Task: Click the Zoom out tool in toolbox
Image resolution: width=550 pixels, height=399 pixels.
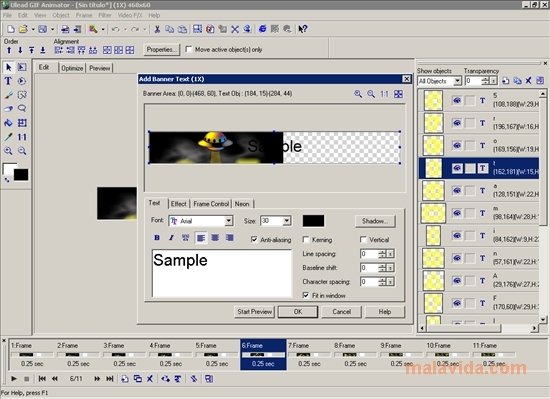Action: [22, 151]
